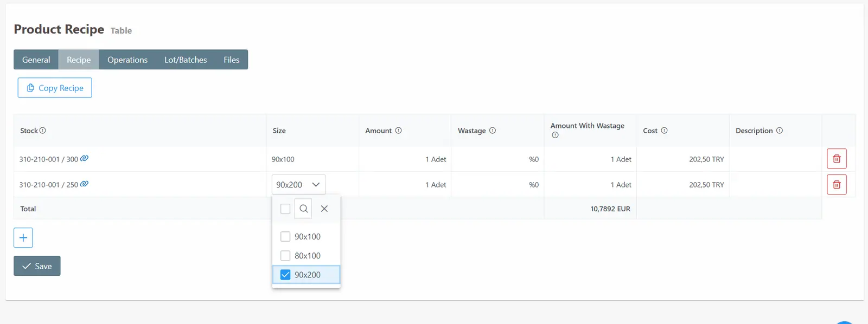868x324 pixels.
Task: Click the Product Recipe heading
Action: click(x=59, y=29)
